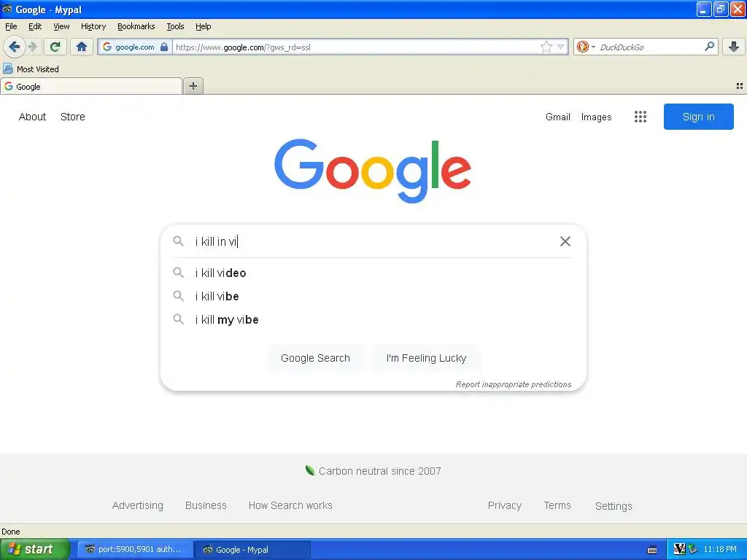The width and height of the screenshot is (747, 560).
Task: Open the Downloads arrow button
Action: coord(734,47)
